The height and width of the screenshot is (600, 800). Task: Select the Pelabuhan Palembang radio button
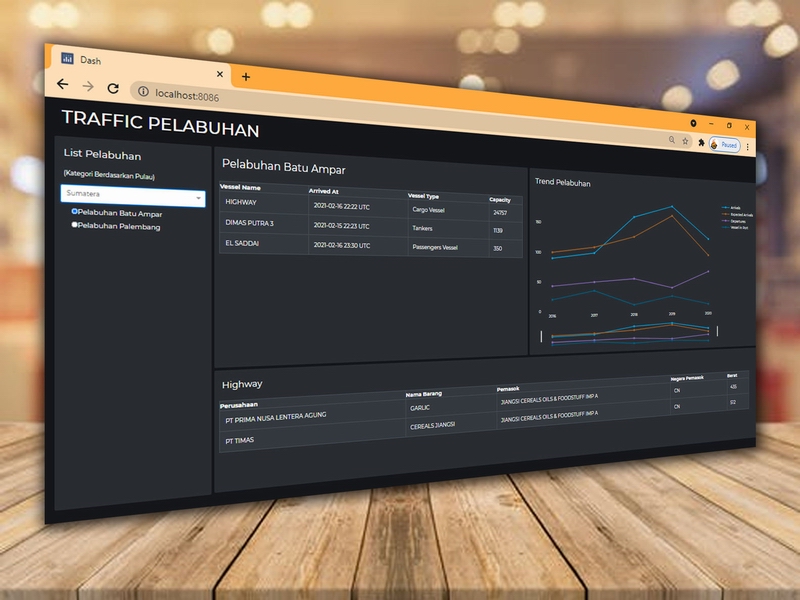click(75, 225)
